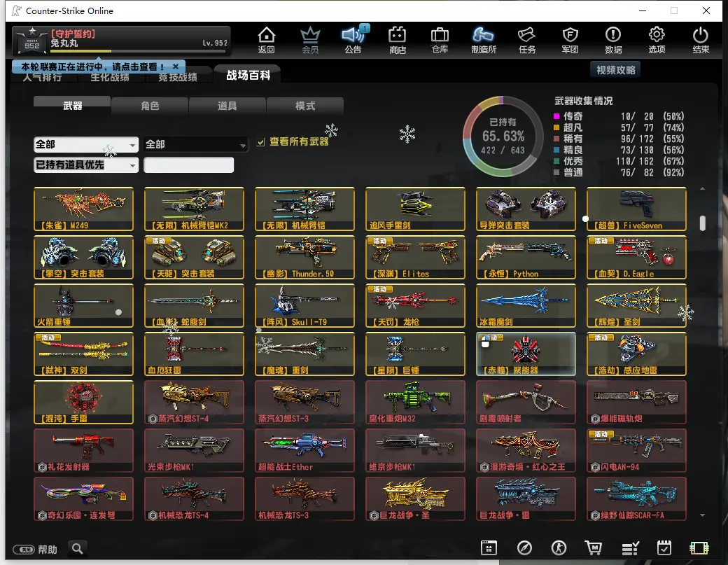
Task: Select the 【超兽】FiveSeven weapon card
Action: tap(636, 209)
